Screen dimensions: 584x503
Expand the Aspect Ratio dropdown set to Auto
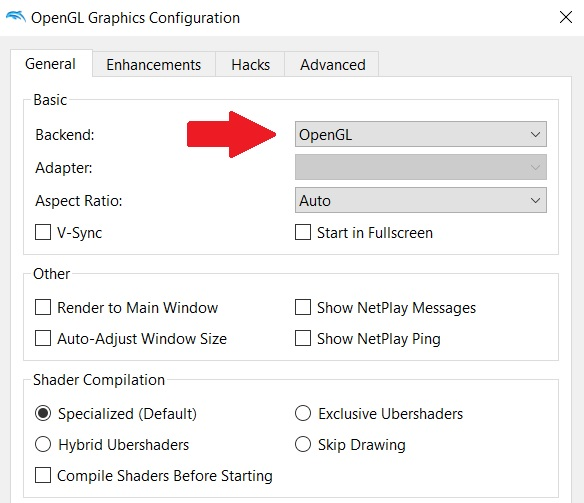pos(420,200)
